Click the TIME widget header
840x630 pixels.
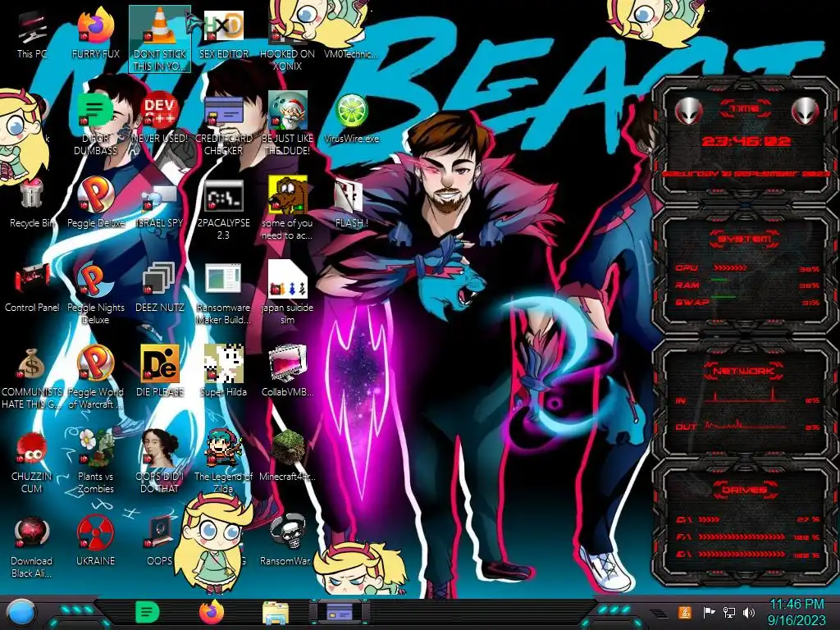point(745,109)
